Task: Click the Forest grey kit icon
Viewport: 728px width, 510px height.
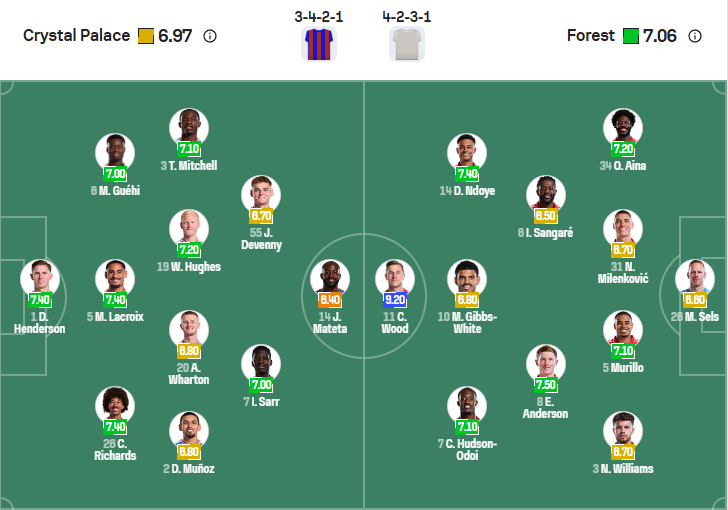Action: (x=405, y=44)
